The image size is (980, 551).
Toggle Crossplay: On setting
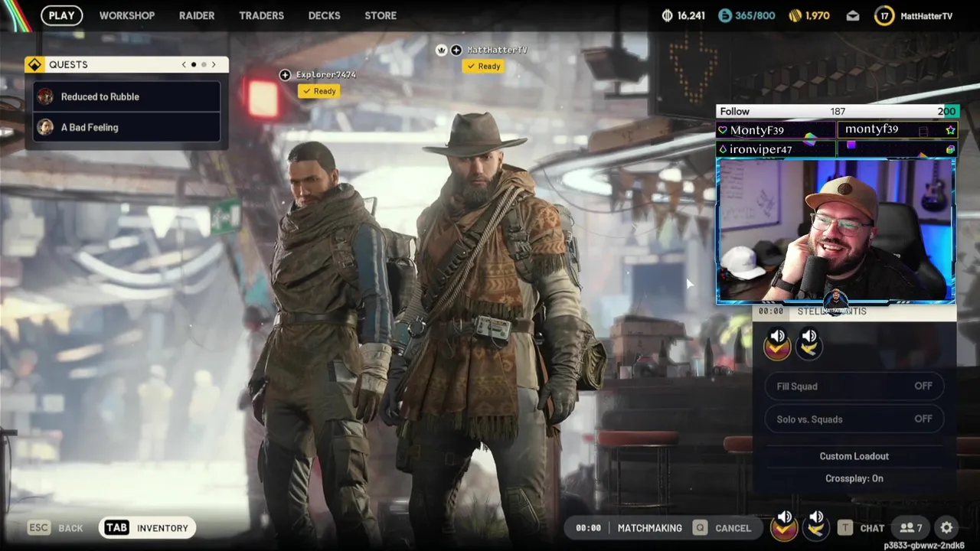point(854,478)
